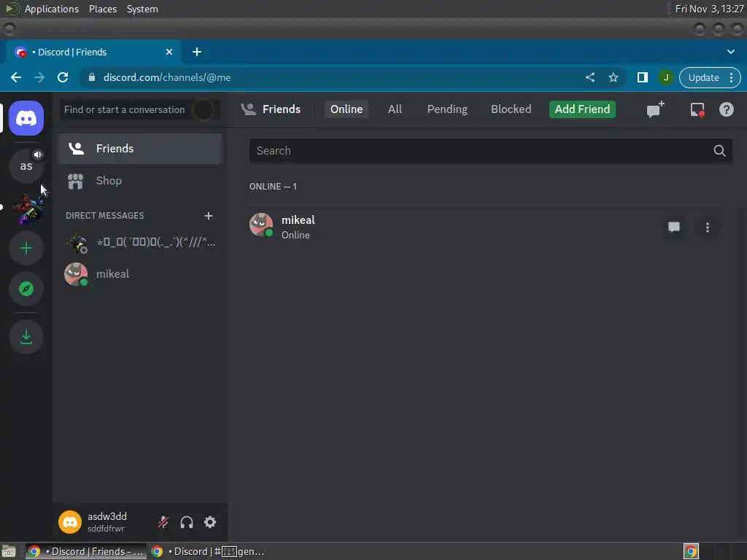
Task: Open the Discord home direct messages icon
Action: pyautogui.click(x=26, y=118)
